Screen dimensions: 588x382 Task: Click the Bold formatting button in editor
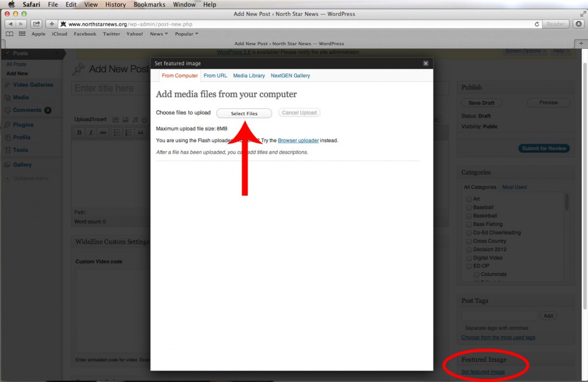click(79, 132)
